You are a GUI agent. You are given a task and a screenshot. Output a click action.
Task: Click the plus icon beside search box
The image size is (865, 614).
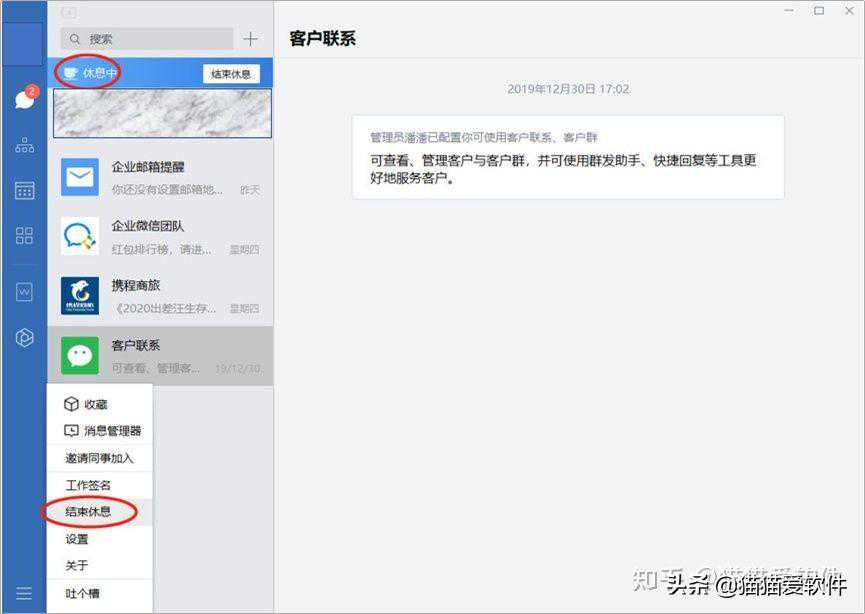click(250, 39)
